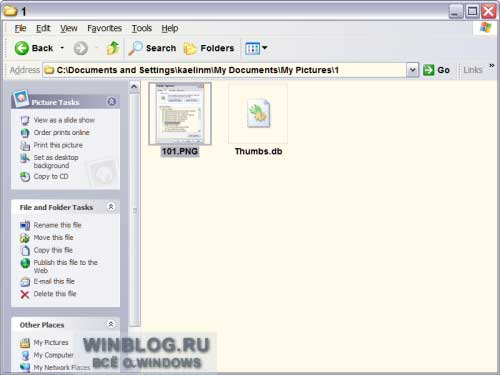The width and height of the screenshot is (500, 375).
Task: Open the Favorites menu
Action: pos(104,28)
